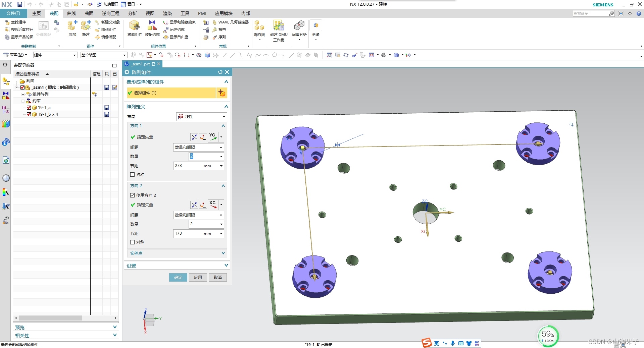Click the Switch Window (切换窗口) button
The width and height of the screenshot is (644, 348).
pyautogui.click(x=108, y=4)
